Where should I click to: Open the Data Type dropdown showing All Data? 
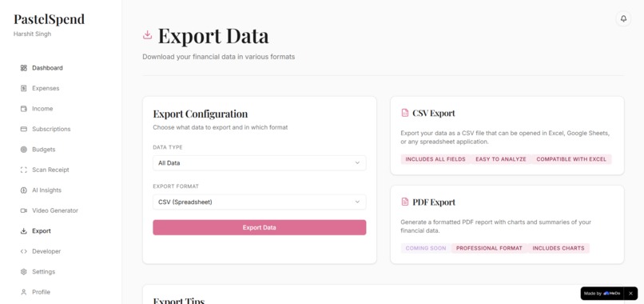coord(260,163)
